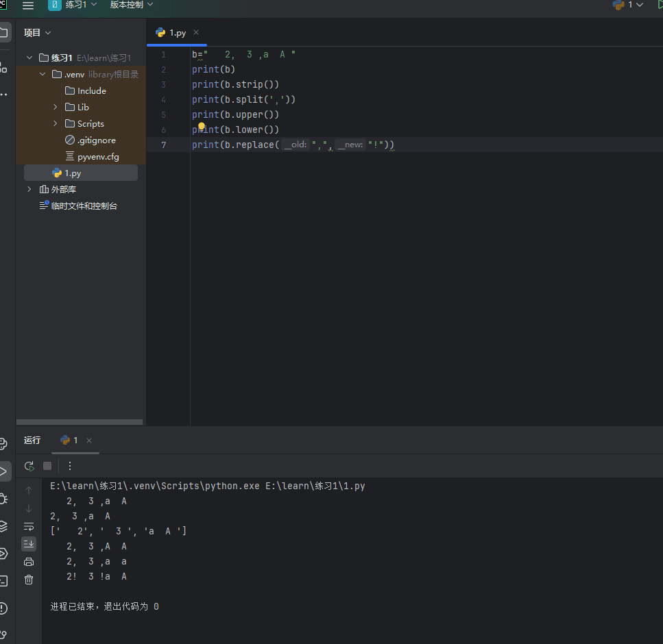The height and width of the screenshot is (644, 663).
Task: Click the Rerun icon in Run toolbar
Action: 29,466
